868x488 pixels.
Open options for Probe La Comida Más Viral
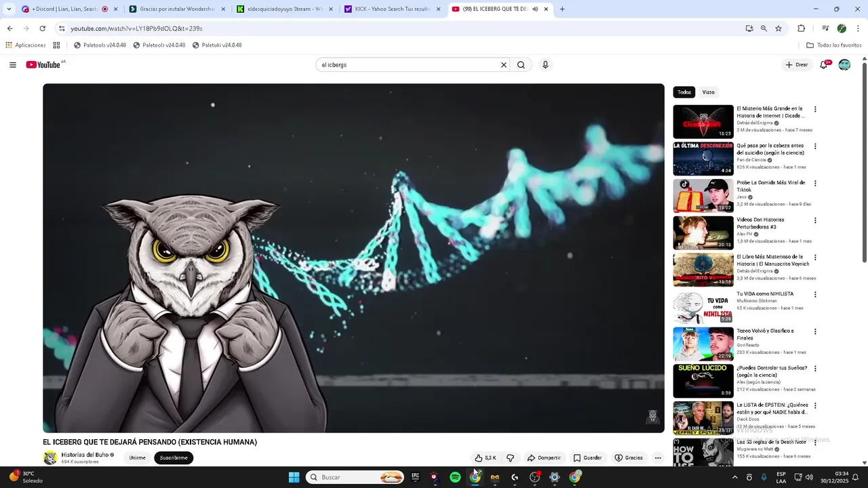815,184
